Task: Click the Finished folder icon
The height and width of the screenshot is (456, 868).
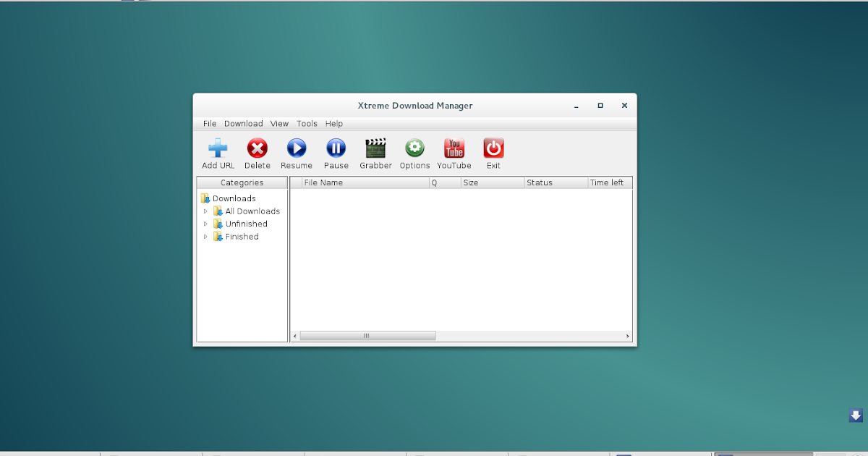Action: 218,237
